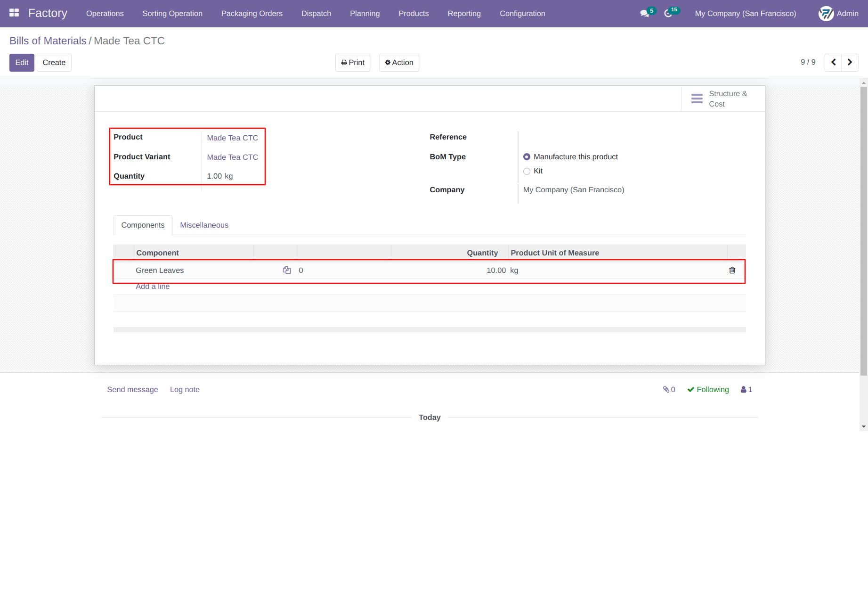Open the followers count icon
Image resolution: width=868 pixels, height=599 pixels.
click(746, 389)
